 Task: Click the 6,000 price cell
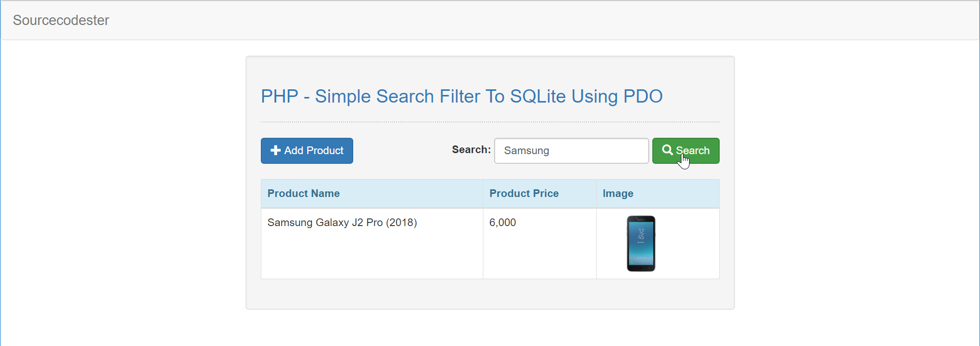[540, 243]
